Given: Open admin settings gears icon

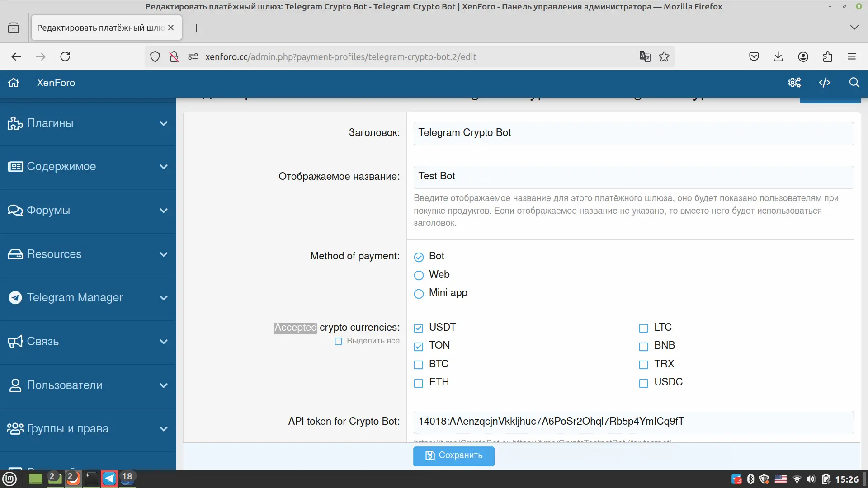Looking at the screenshot, I should tap(794, 83).
